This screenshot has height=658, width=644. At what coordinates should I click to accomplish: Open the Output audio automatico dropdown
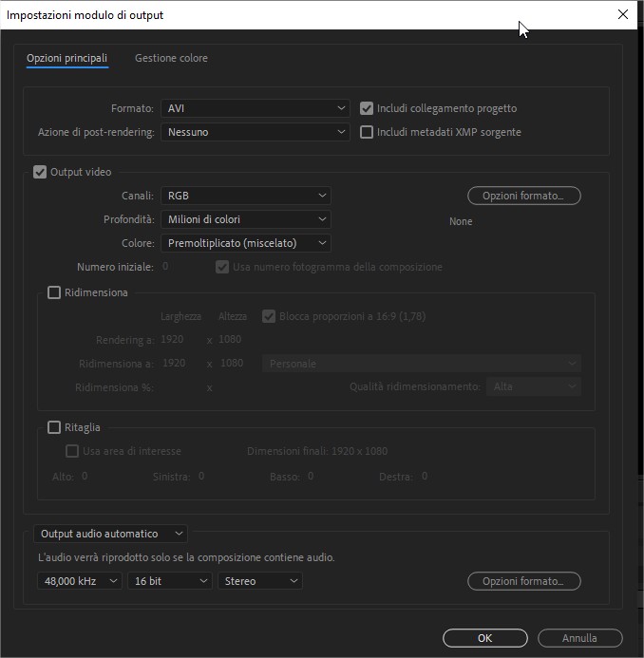pos(110,535)
